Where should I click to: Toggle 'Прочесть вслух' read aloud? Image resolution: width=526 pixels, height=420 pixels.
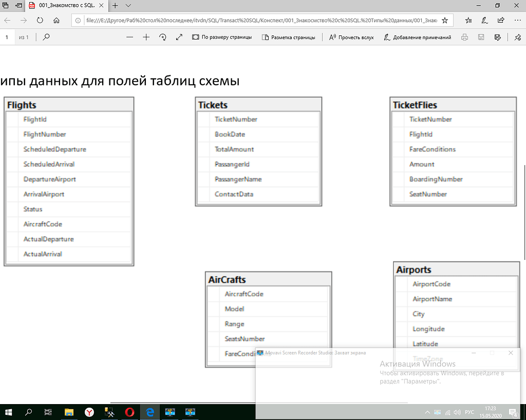point(351,37)
